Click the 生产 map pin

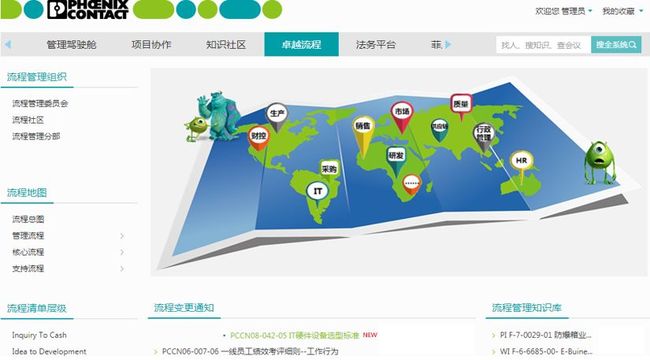[x=276, y=116]
